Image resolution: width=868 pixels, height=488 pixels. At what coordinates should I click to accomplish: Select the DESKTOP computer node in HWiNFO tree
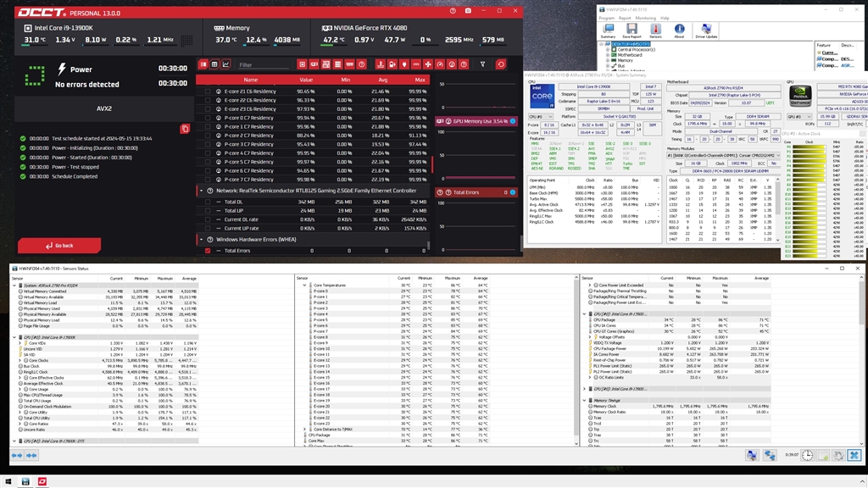click(631, 44)
